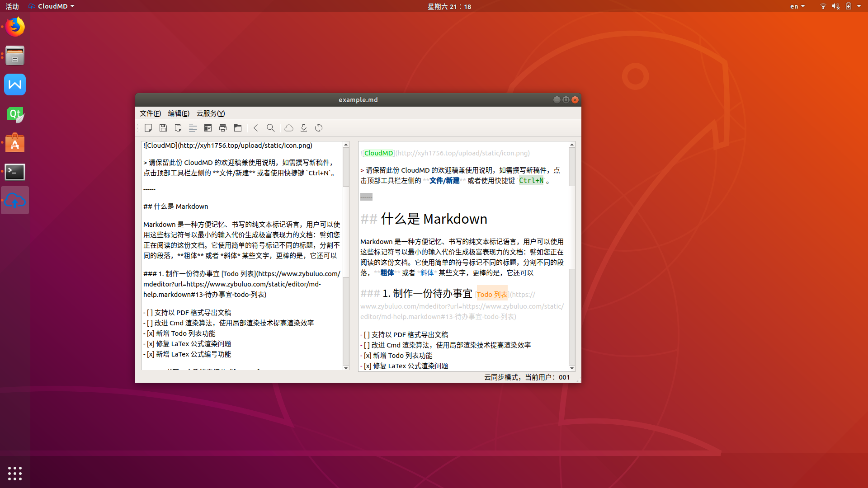Screen dimensions: 868x488
Task: Click the layout preview window icon
Action: pos(208,128)
